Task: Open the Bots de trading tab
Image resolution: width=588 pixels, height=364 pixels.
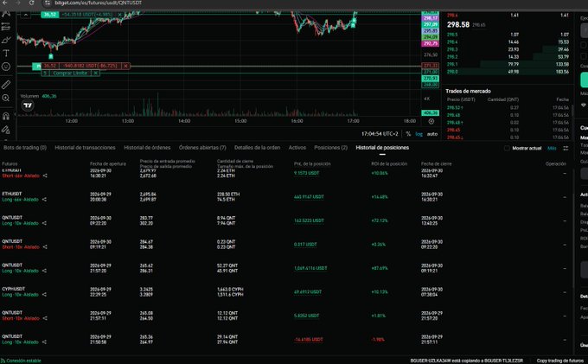Action: pyautogui.click(x=25, y=148)
